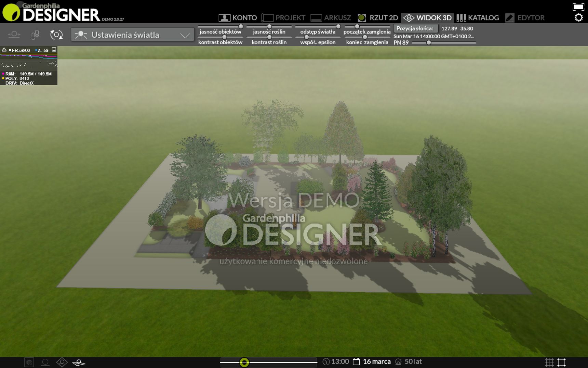Adjust the kontrast roślin slider
588x368 pixels.
(269, 37)
